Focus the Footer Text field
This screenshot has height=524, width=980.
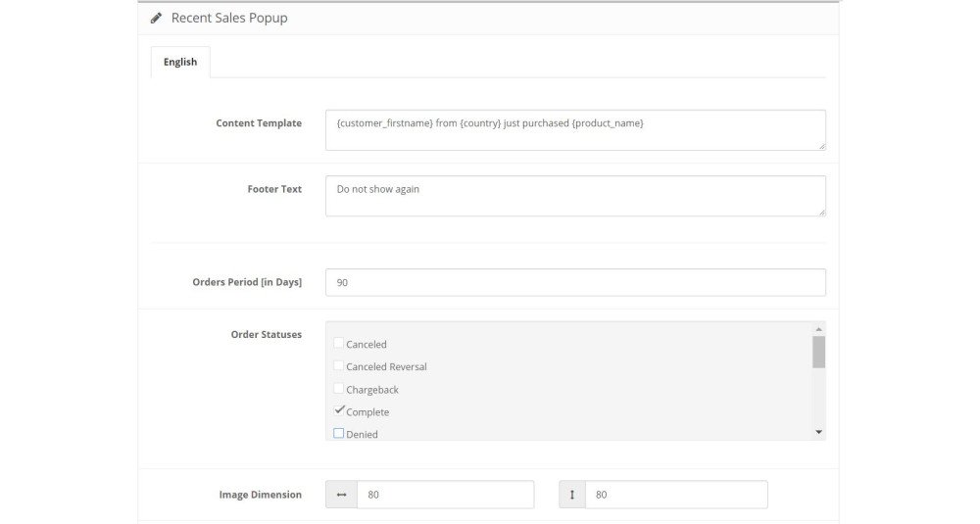[575, 196]
